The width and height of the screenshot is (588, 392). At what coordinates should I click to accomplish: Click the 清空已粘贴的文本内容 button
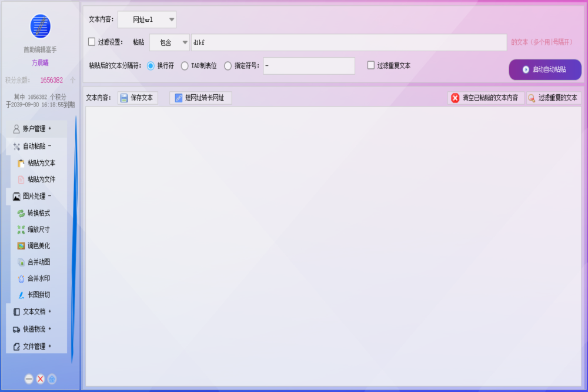pos(485,98)
